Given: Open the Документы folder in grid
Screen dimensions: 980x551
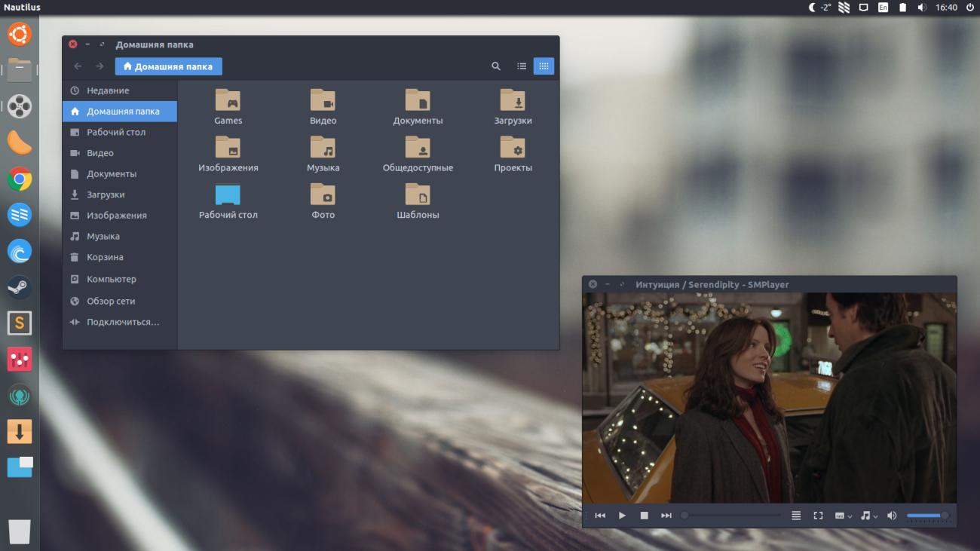Looking at the screenshot, I should [x=418, y=107].
